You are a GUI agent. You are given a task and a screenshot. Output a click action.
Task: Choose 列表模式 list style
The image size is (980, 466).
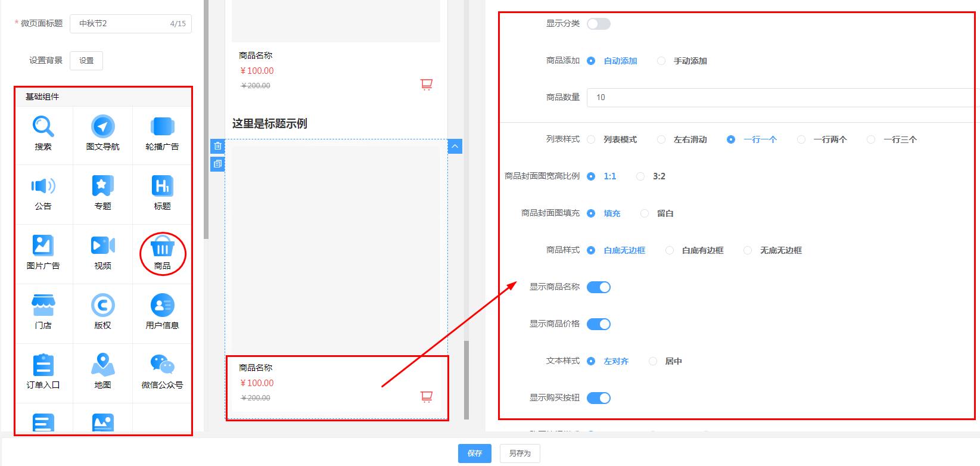click(612, 139)
